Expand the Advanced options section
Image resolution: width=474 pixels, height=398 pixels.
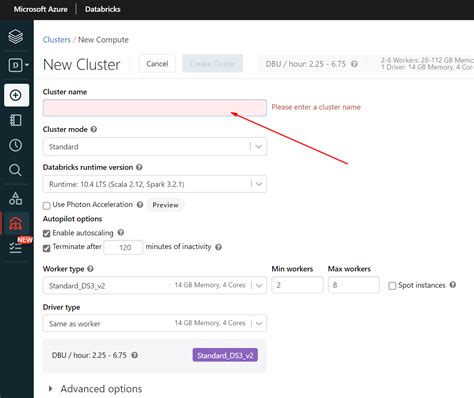pos(95,389)
